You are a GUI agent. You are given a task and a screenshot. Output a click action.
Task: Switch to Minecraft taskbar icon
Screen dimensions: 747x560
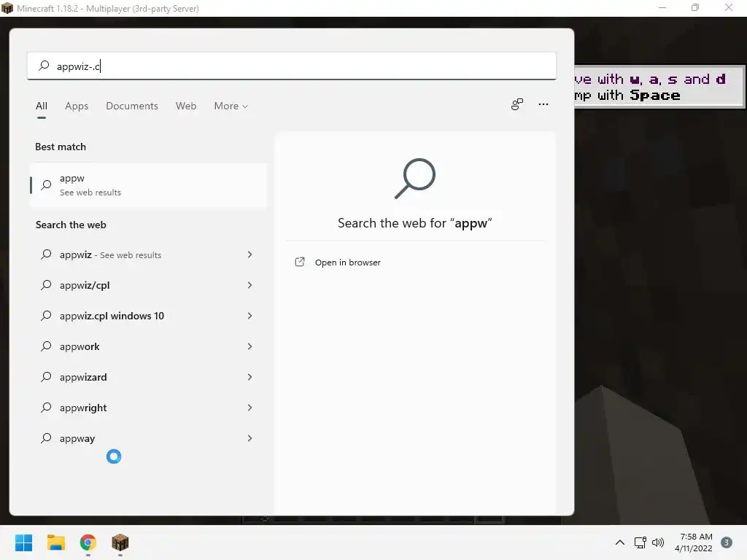point(120,542)
